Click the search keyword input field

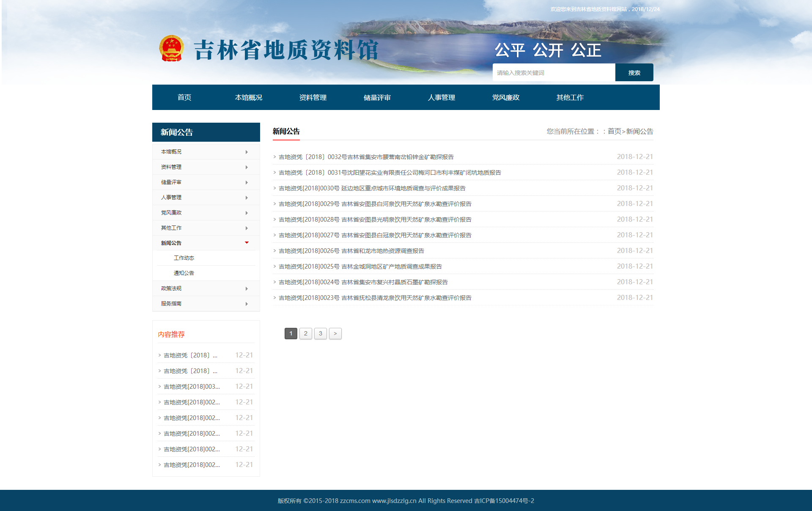[x=554, y=72]
